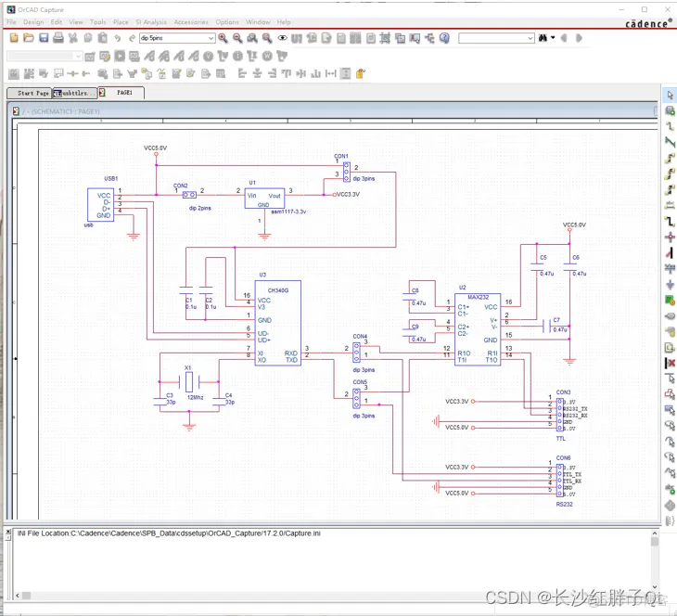677x616 pixels.
Task: Click the Annotate U? icon
Action: pos(297,38)
